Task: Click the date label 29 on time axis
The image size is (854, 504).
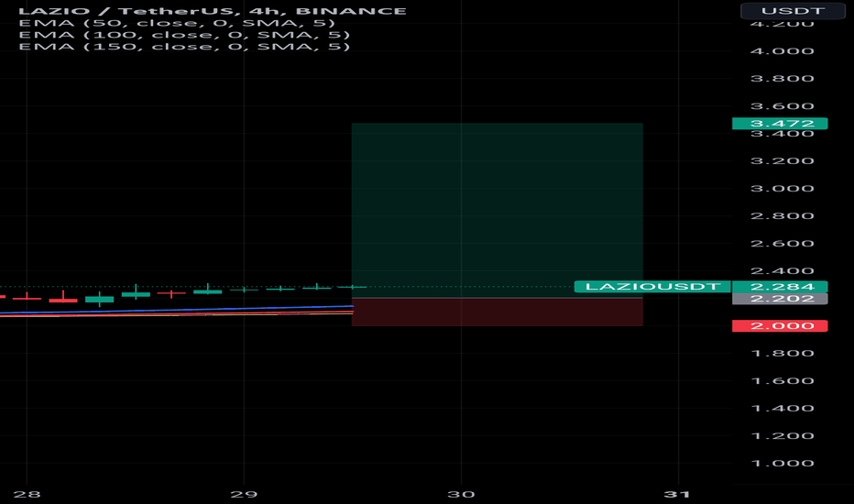Action: tap(244, 494)
